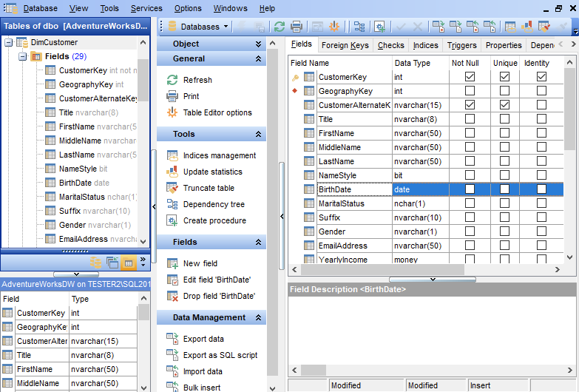
Task: Click the Update statistics toolbar icon
Action: point(527,27)
